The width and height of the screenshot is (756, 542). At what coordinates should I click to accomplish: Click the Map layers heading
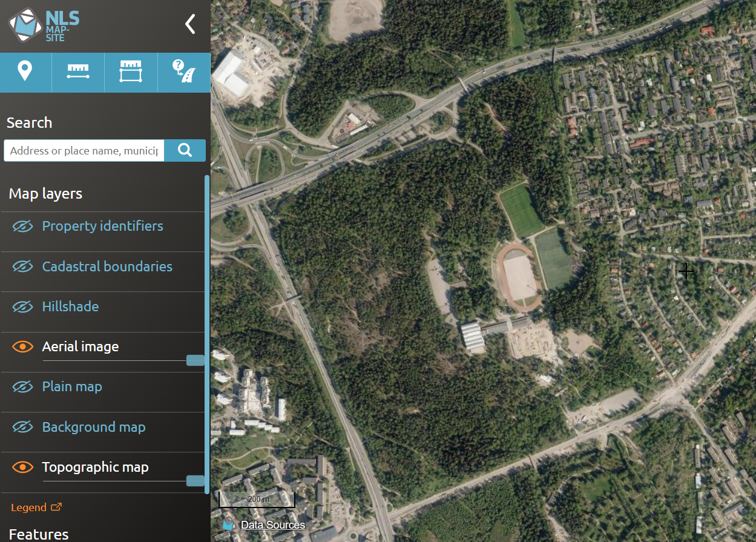tap(45, 194)
